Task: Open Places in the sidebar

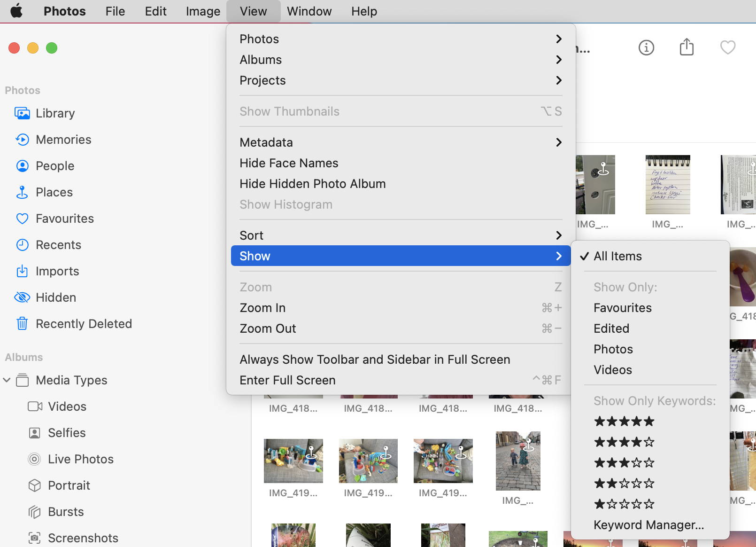Action: click(44, 192)
